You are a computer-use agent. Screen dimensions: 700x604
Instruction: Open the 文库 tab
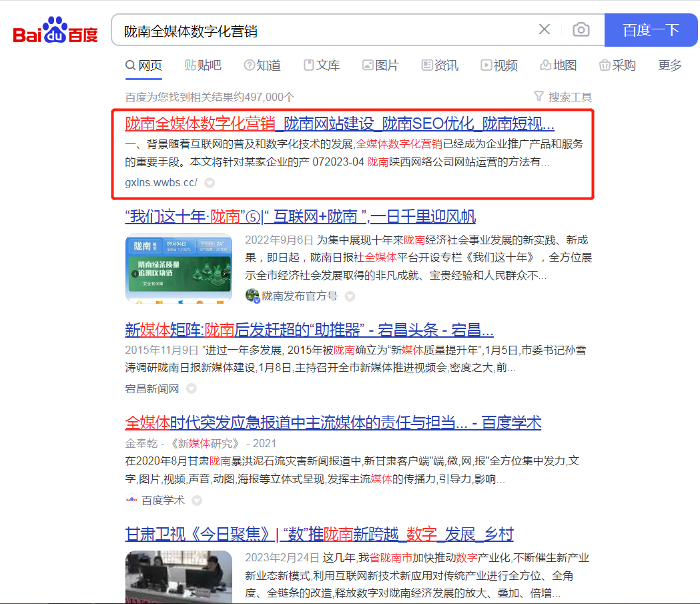(x=322, y=65)
